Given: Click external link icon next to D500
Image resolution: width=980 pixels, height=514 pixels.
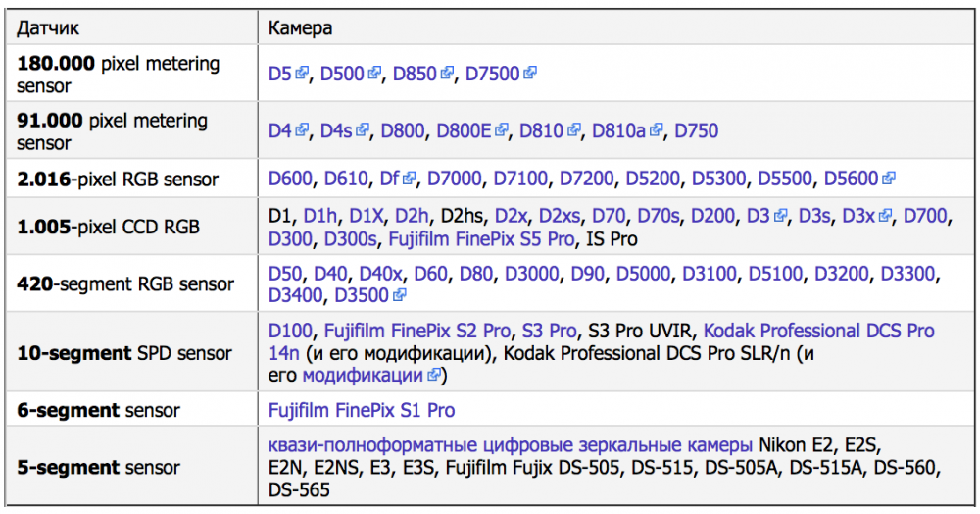Looking at the screenshot, I should [373, 74].
